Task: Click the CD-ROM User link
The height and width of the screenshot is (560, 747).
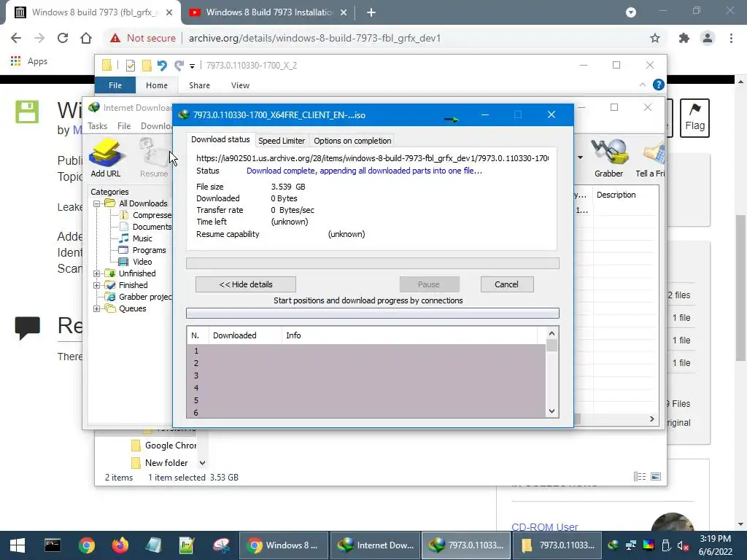Action: (544, 527)
